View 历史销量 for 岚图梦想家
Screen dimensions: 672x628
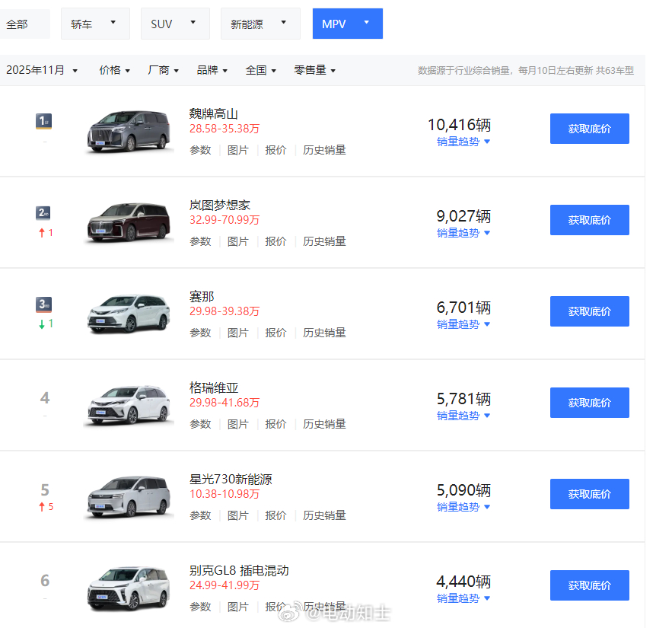pos(324,241)
